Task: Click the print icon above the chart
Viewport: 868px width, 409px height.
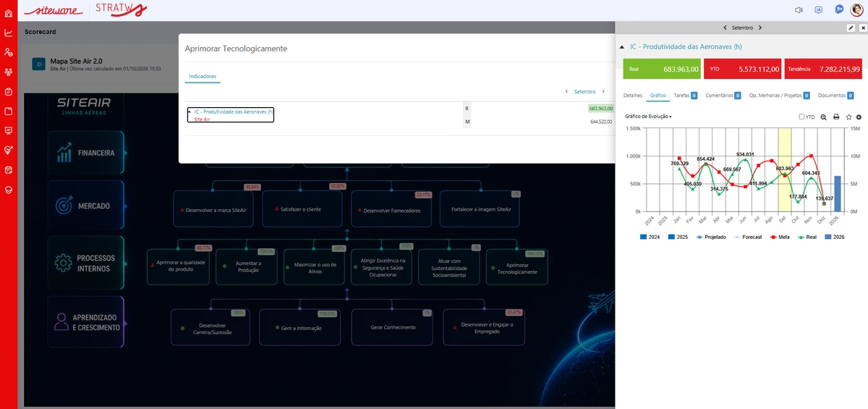Action: 836,117
